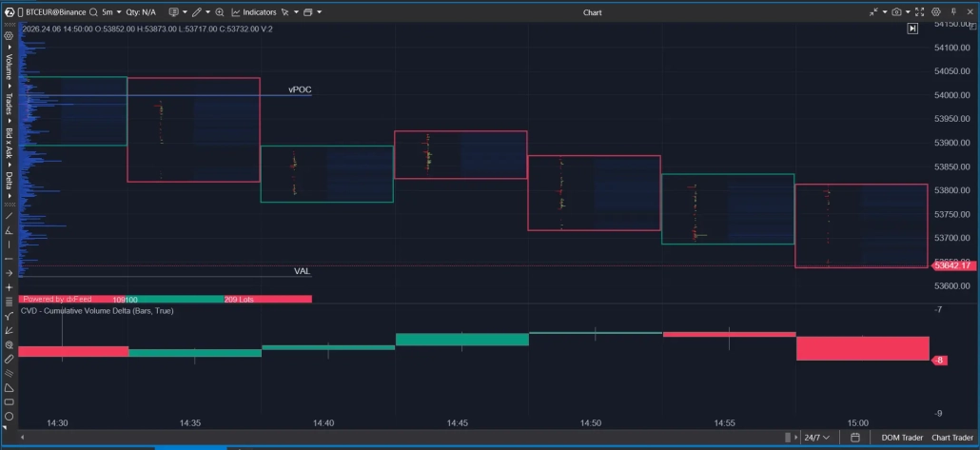
Task: Click the Quantower logo icon
Action: [x=10, y=11]
